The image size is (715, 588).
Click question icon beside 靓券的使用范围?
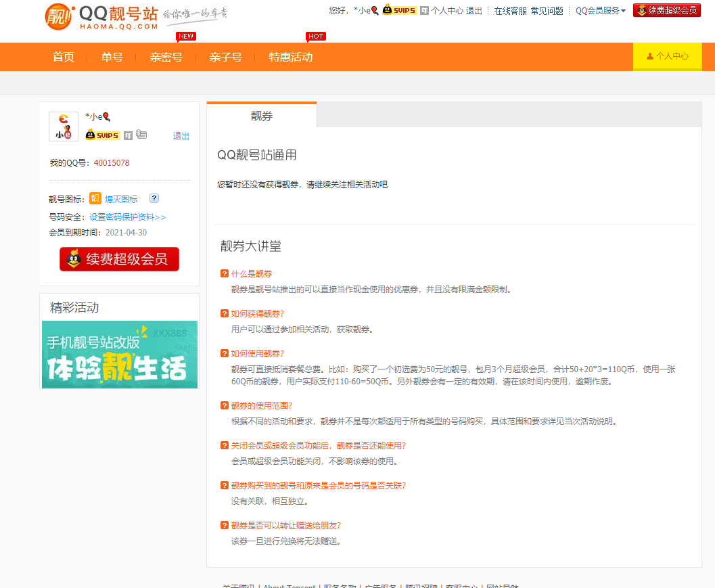point(225,405)
